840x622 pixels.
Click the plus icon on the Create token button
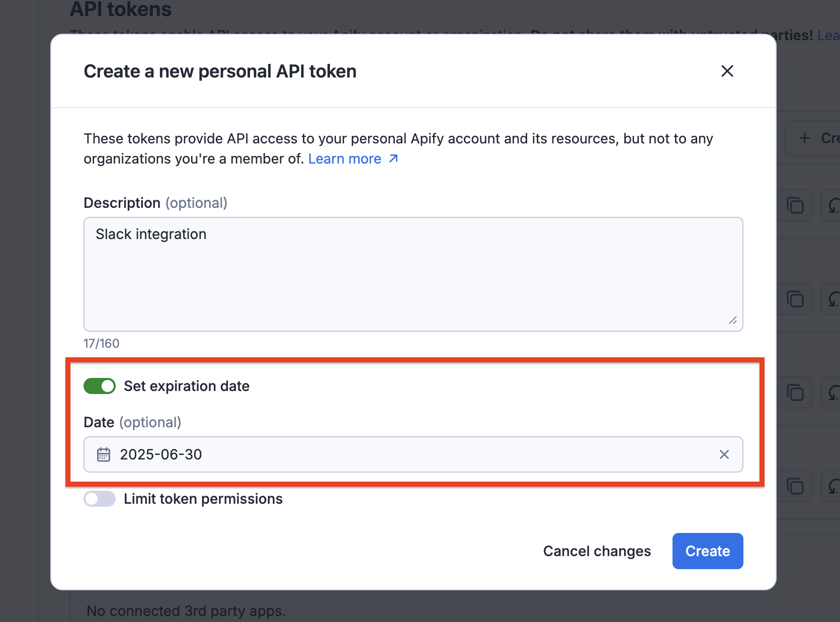(804, 137)
